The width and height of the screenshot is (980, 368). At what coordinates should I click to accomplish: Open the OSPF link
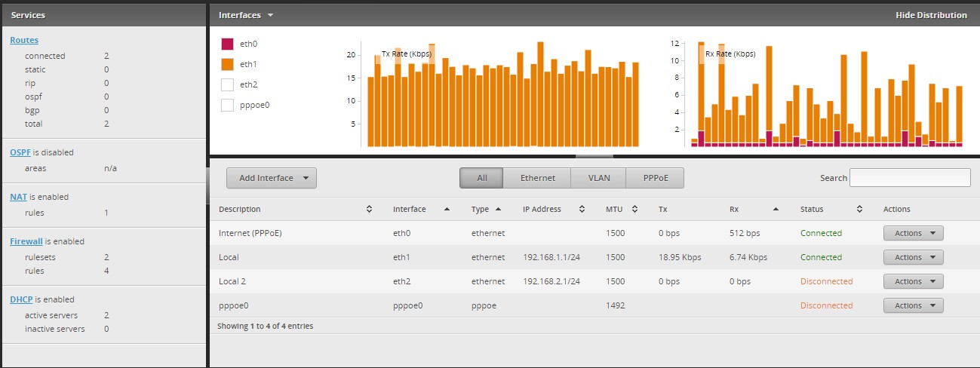click(x=20, y=152)
